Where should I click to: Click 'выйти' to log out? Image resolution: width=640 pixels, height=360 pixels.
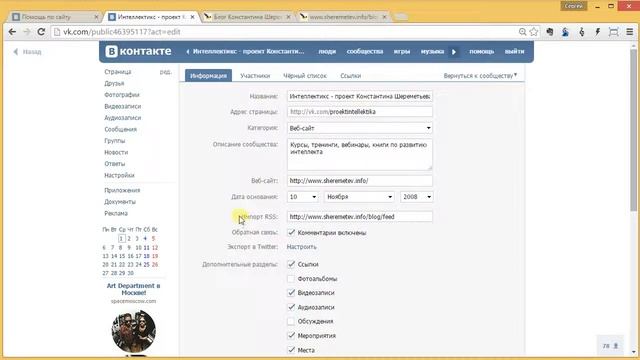[514, 51]
